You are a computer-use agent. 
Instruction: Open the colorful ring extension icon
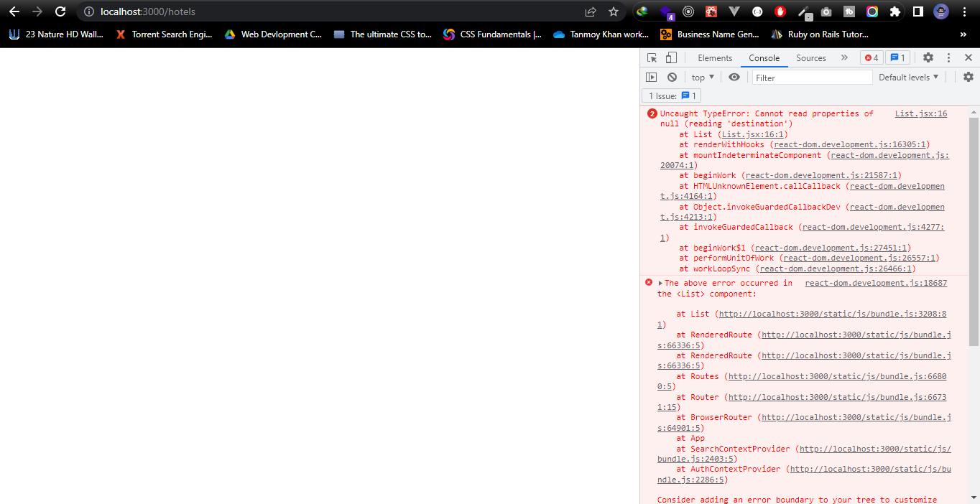[x=872, y=11]
